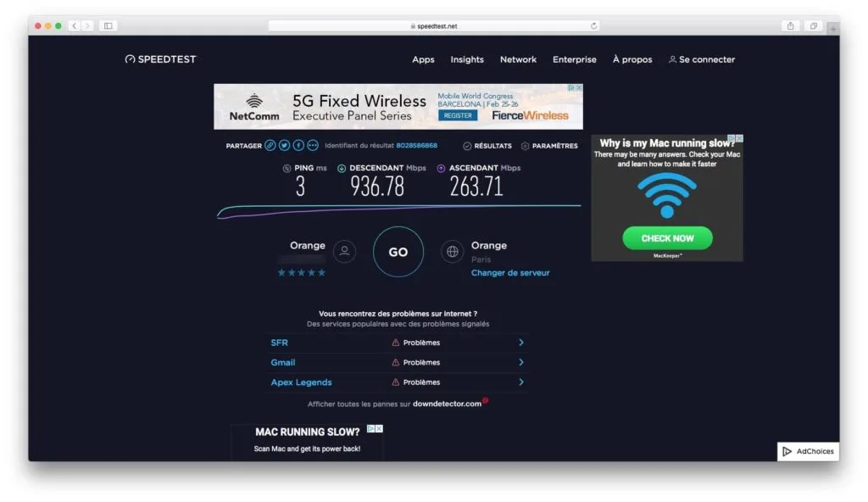
Task: Copy the result link using the link icon
Action: (270, 146)
